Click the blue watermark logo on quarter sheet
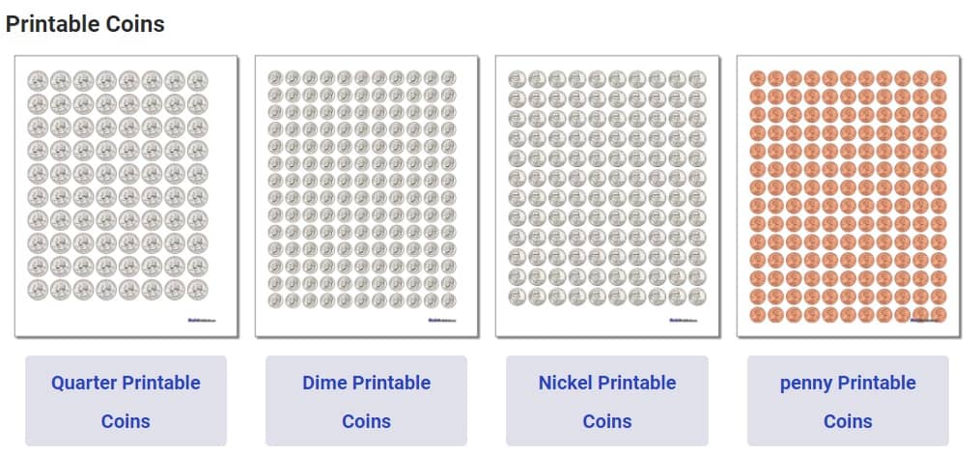The height and width of the screenshot is (456, 980). pos(198,321)
